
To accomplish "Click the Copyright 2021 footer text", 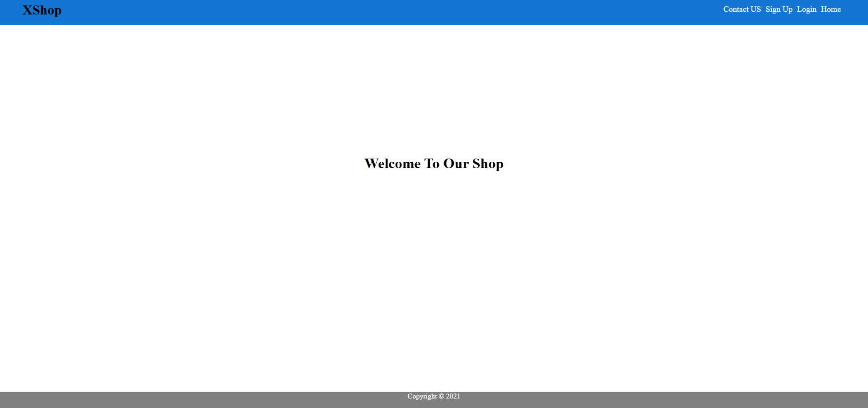I will pyautogui.click(x=433, y=396).
